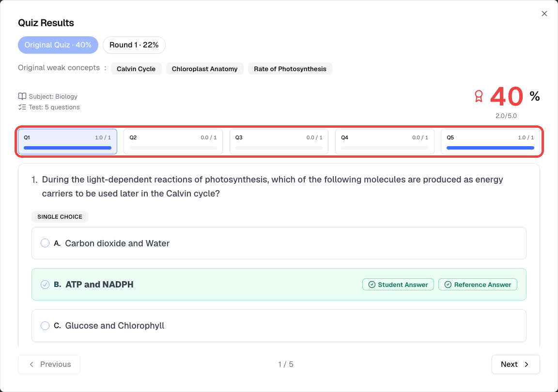Click the checklist icon beside Test: 5 questions

click(22, 107)
